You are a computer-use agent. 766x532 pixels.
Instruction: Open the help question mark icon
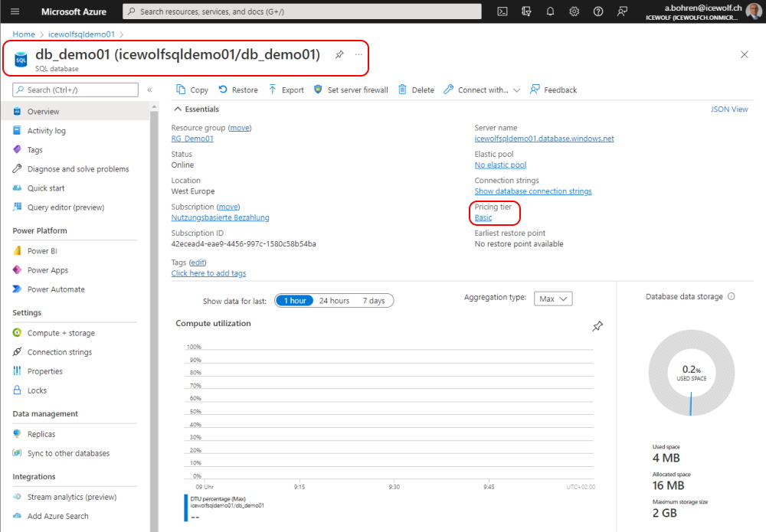click(598, 11)
